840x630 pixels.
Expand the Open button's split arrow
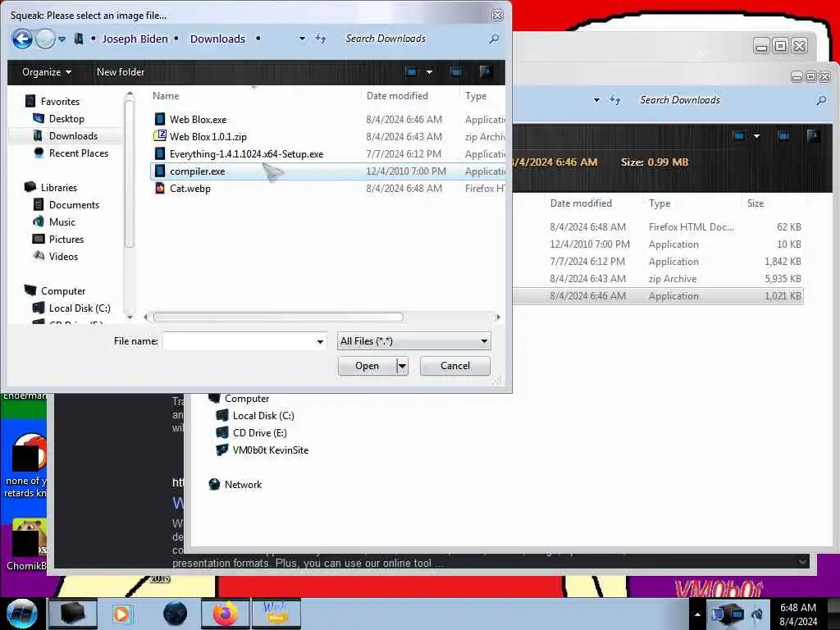point(402,366)
